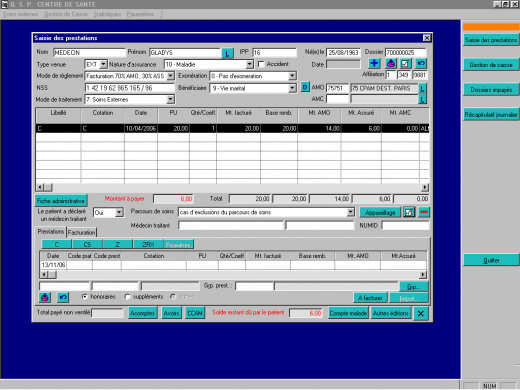Open the médecin traitant Oui dropdown
This screenshot has height=390, width=520.
119,212
